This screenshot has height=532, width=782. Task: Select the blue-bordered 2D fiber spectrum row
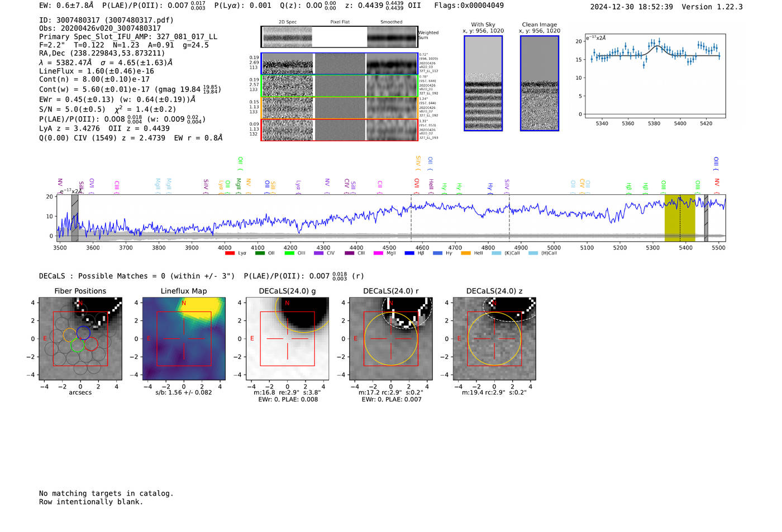point(339,64)
